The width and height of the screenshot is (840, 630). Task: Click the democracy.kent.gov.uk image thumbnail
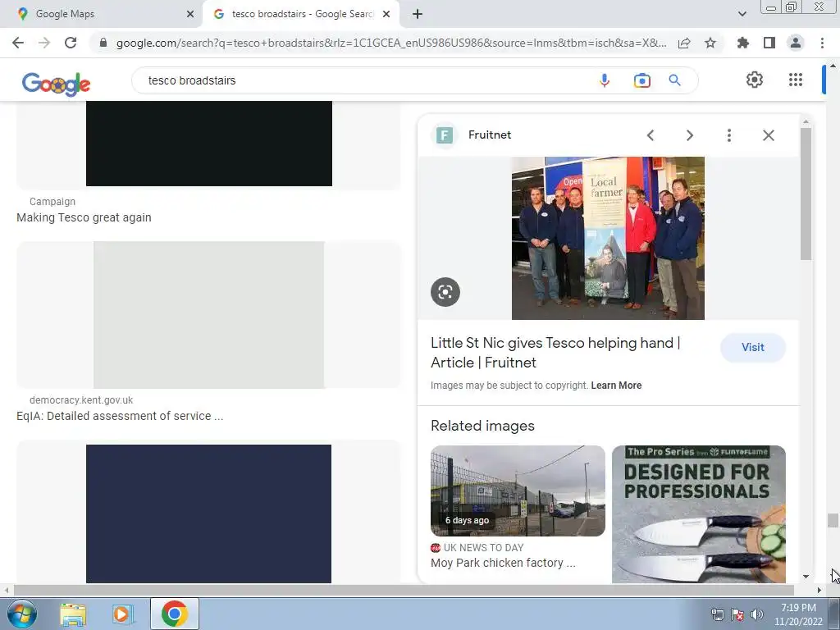point(209,315)
